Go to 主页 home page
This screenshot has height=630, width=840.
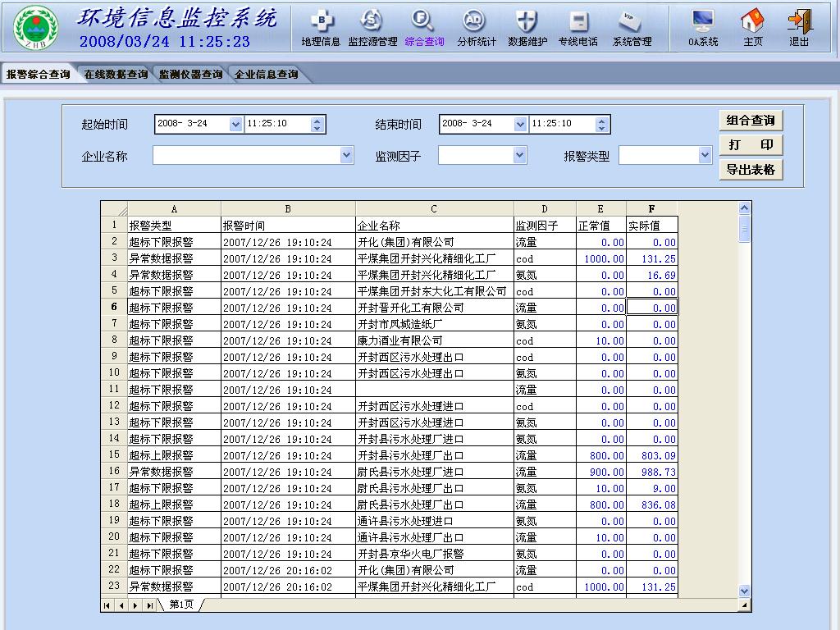pyautogui.click(x=752, y=28)
